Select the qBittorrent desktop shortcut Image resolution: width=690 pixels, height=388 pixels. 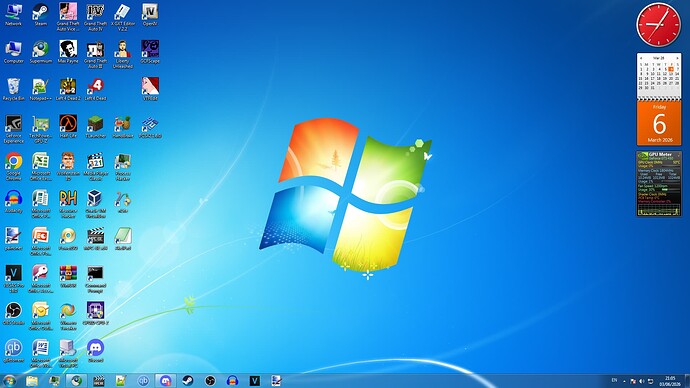point(13,351)
